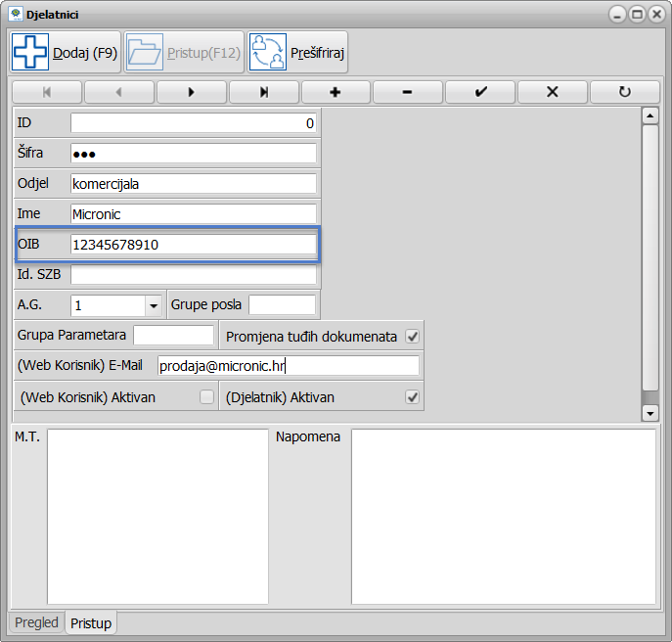Enable (Web Korisnik) Aktivan checkbox
The width and height of the screenshot is (672, 642).
(x=206, y=397)
